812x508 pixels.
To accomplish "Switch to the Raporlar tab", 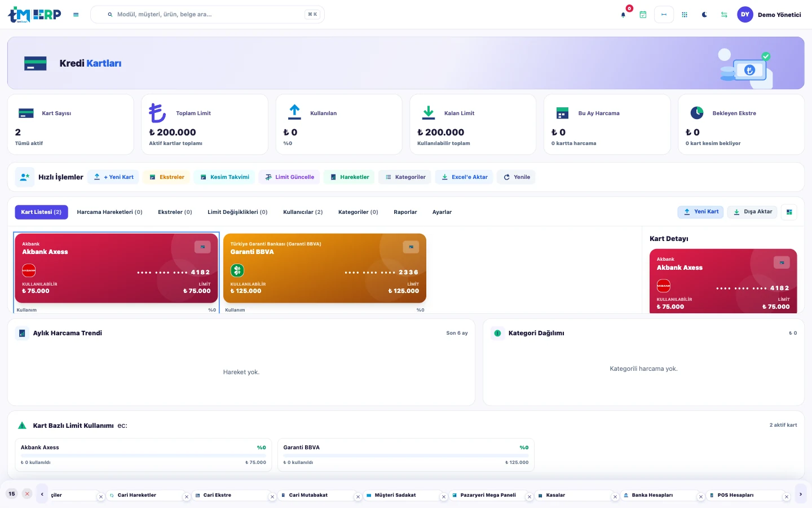I will pos(405,212).
